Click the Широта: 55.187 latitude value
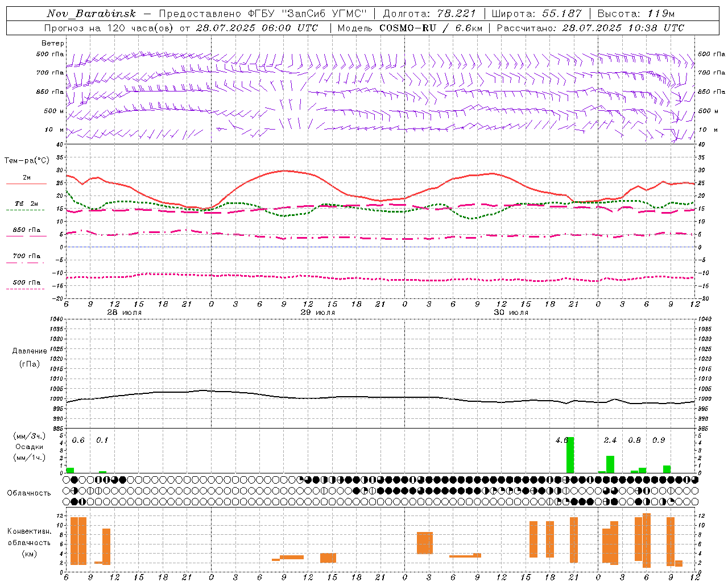Image resolution: width=728 pixels, height=582 pixels. coord(536,14)
